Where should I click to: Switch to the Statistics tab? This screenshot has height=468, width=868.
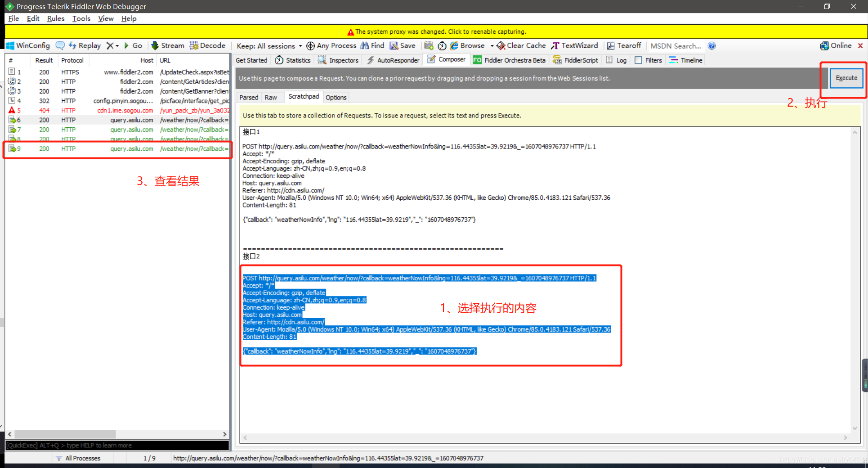[293, 60]
